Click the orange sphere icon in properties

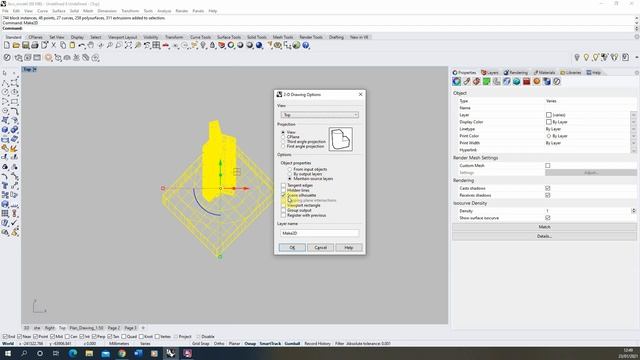point(537,81)
